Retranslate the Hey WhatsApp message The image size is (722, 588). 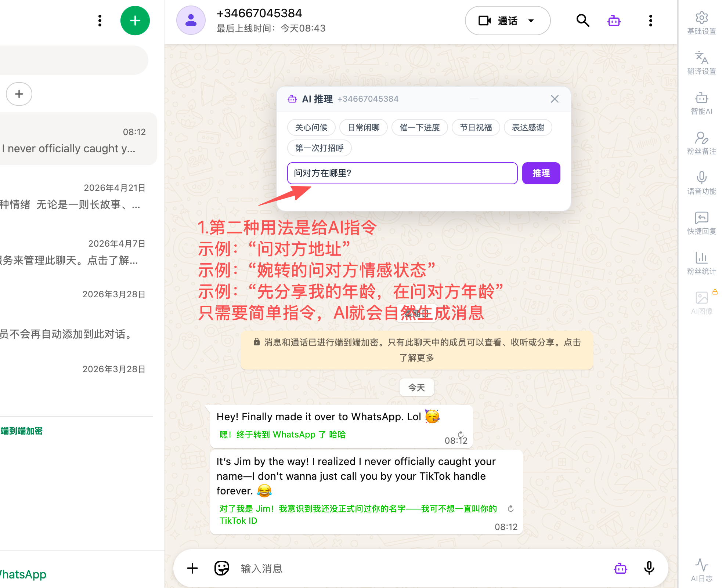click(461, 434)
